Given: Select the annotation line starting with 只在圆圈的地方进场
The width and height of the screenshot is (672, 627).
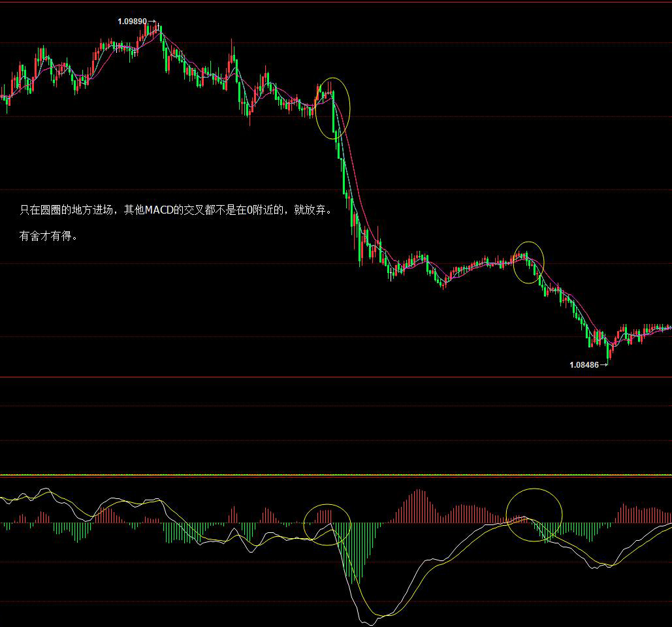Looking at the screenshot, I should coord(176,210).
